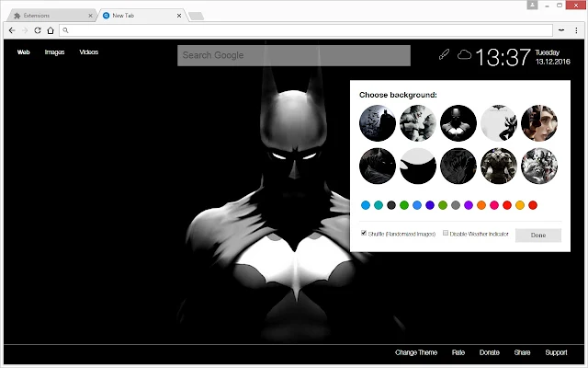Image resolution: width=588 pixels, height=368 pixels.
Task: Click into the browser address bar
Action: tap(306, 30)
